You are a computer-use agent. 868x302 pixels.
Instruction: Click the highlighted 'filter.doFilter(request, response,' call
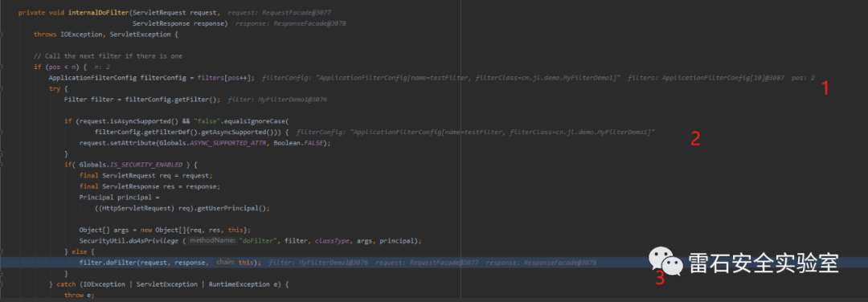144,262
